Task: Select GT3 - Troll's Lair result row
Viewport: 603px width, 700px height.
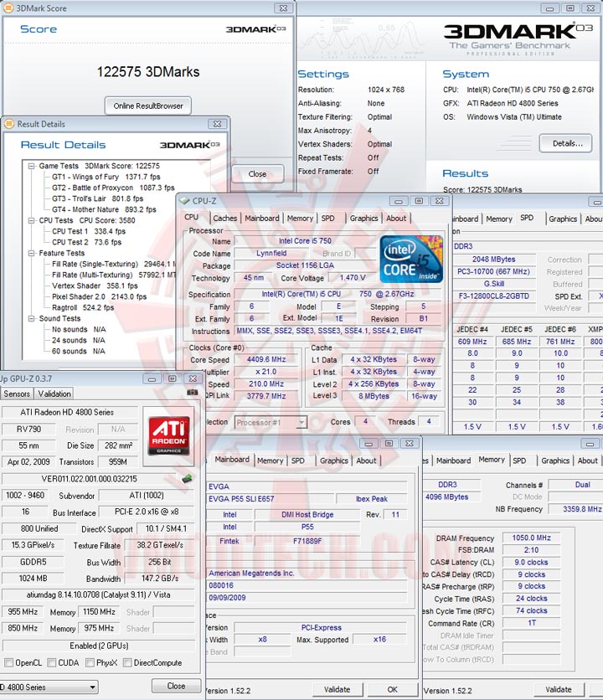Action: [97, 198]
